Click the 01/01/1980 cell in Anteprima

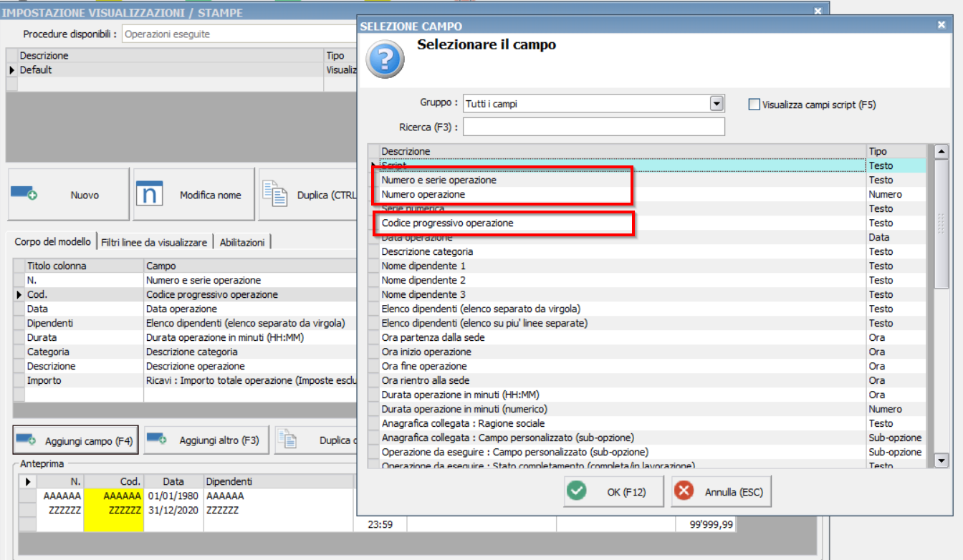coord(173,496)
